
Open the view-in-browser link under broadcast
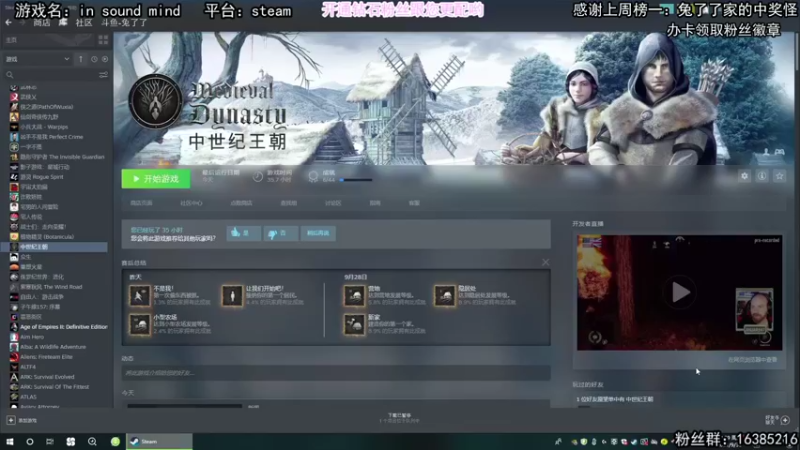(753, 360)
